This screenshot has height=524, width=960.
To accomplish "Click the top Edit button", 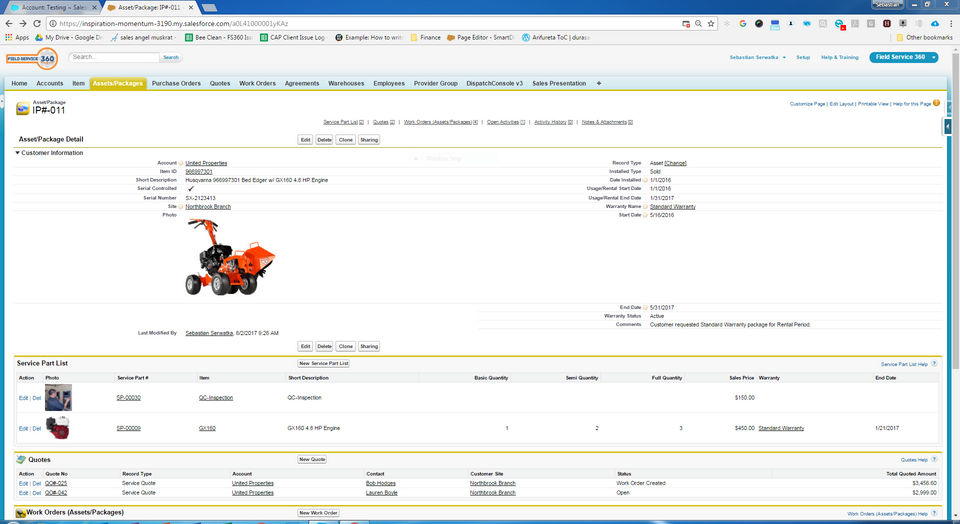I will pos(305,140).
